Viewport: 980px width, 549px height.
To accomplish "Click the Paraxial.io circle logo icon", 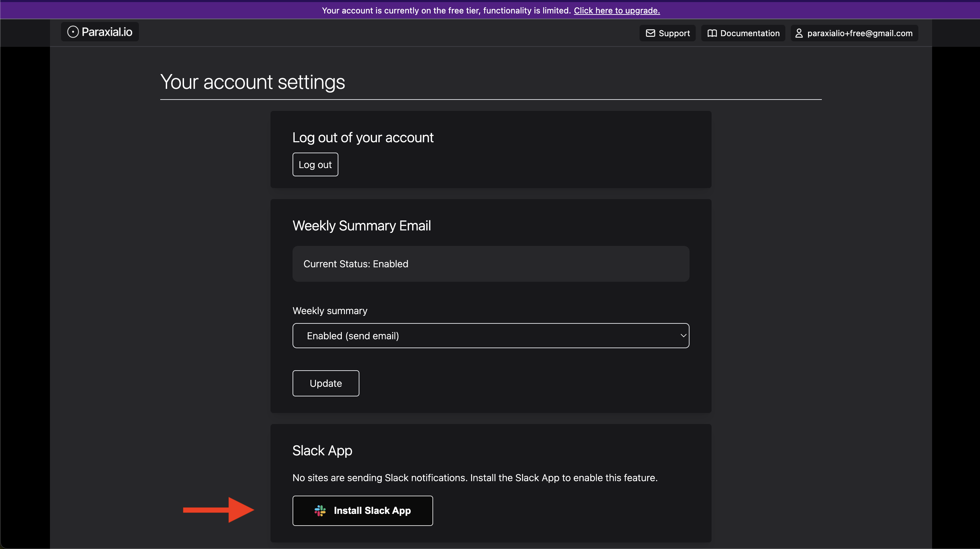I will point(73,32).
